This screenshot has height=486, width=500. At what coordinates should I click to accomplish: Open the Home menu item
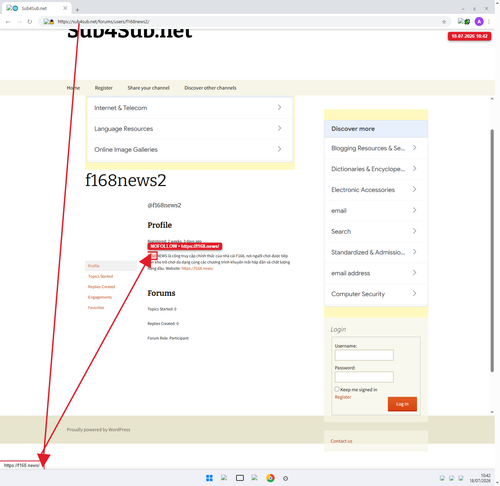73,88
